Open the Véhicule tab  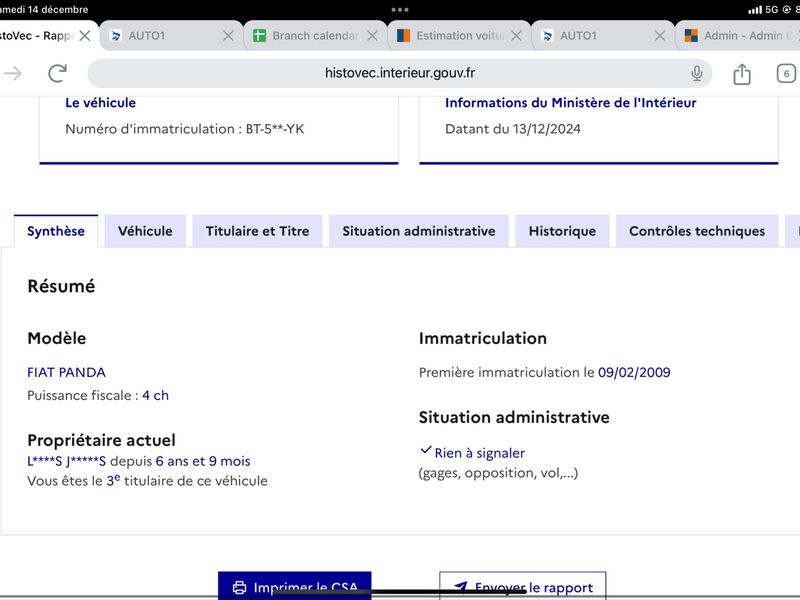[x=145, y=231]
